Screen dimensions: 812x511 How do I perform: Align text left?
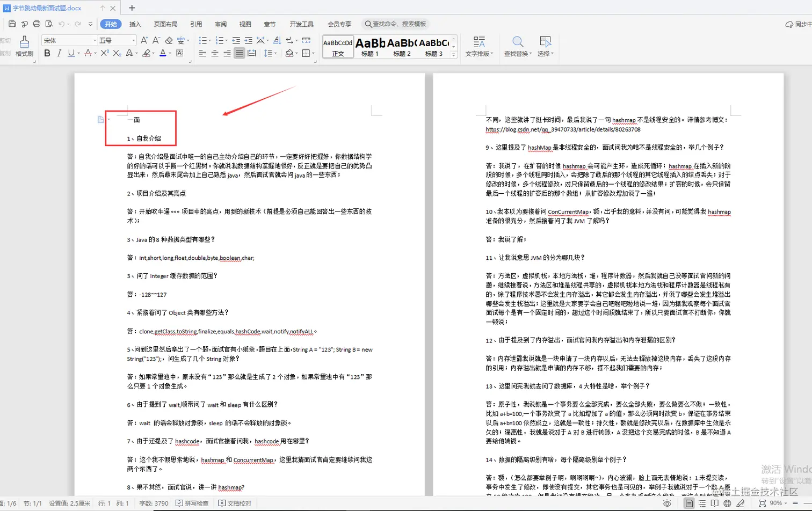(202, 53)
